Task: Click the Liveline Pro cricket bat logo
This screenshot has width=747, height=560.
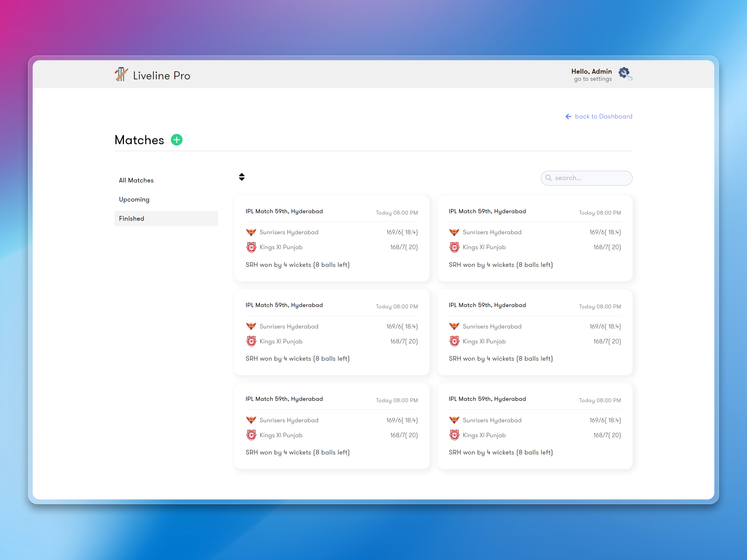Action: (x=121, y=74)
